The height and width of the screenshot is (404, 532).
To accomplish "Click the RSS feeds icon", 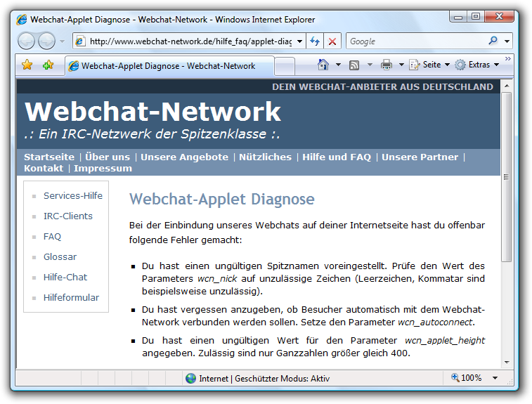I will [x=354, y=65].
